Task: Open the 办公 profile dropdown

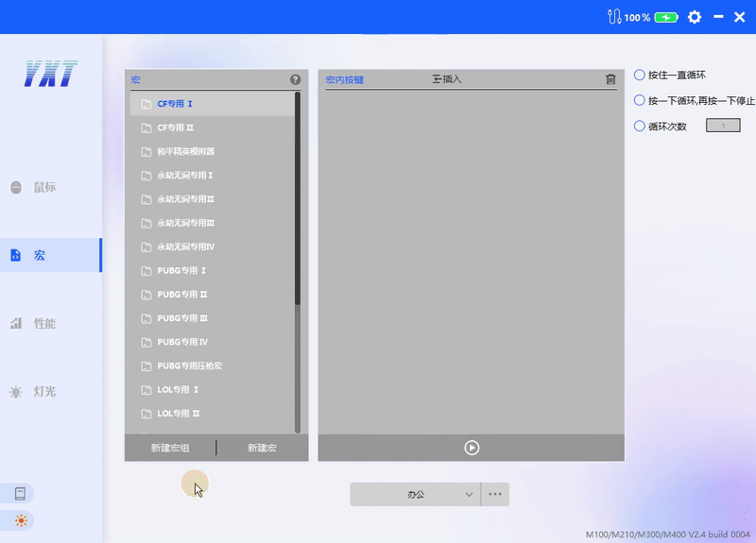Action: coord(416,494)
